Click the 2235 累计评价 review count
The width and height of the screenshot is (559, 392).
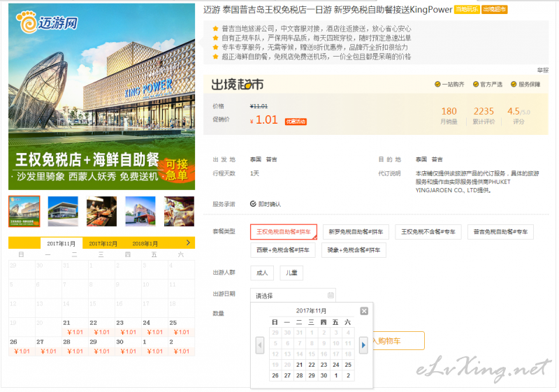[x=484, y=115]
